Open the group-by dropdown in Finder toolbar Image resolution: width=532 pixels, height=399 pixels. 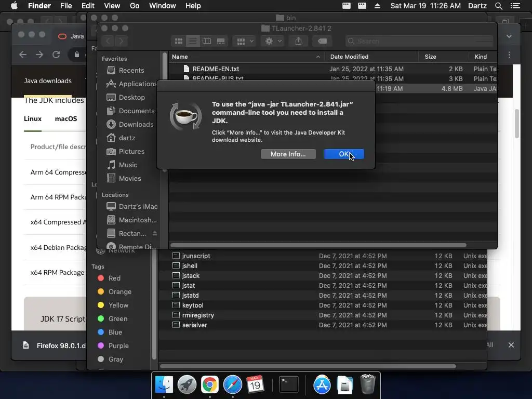244,41
